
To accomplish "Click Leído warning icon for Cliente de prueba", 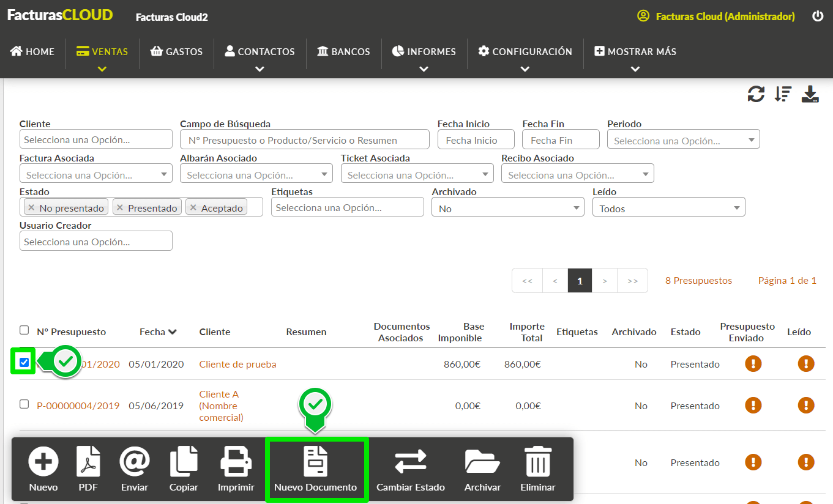I will [x=806, y=364].
